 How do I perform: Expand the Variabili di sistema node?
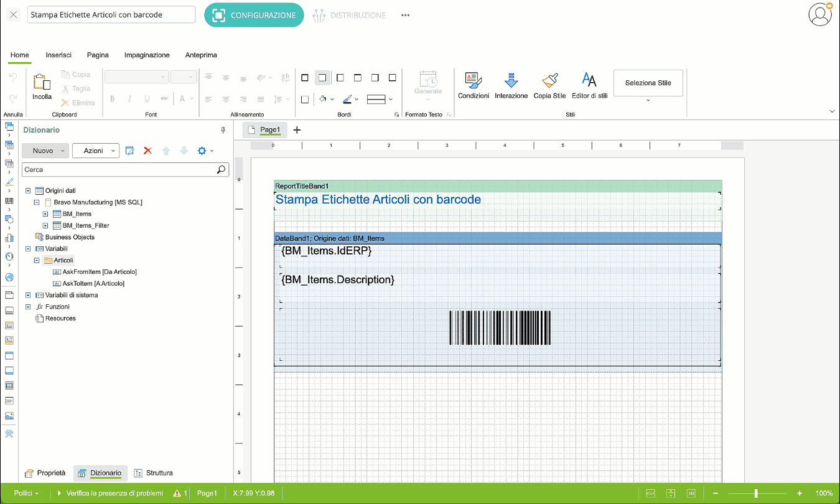tap(28, 295)
